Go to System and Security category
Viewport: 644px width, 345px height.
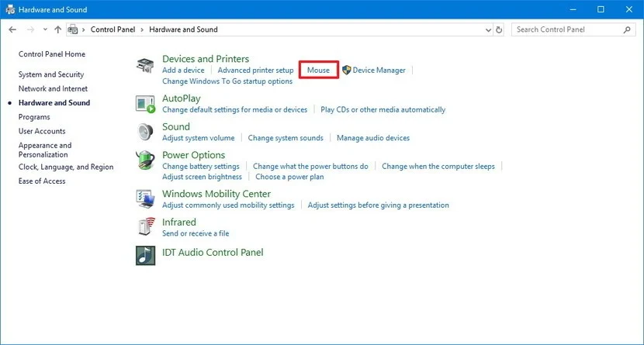tap(51, 74)
